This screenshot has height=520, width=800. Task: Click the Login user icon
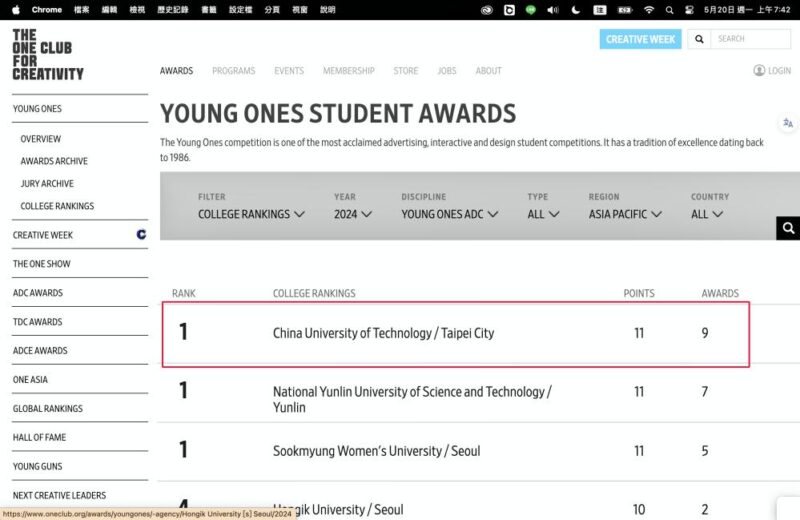pyautogui.click(x=759, y=70)
